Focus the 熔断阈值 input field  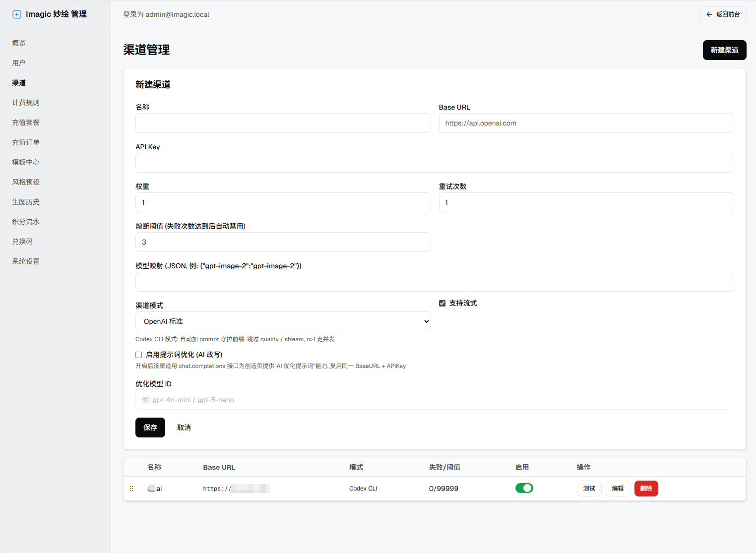pos(283,242)
